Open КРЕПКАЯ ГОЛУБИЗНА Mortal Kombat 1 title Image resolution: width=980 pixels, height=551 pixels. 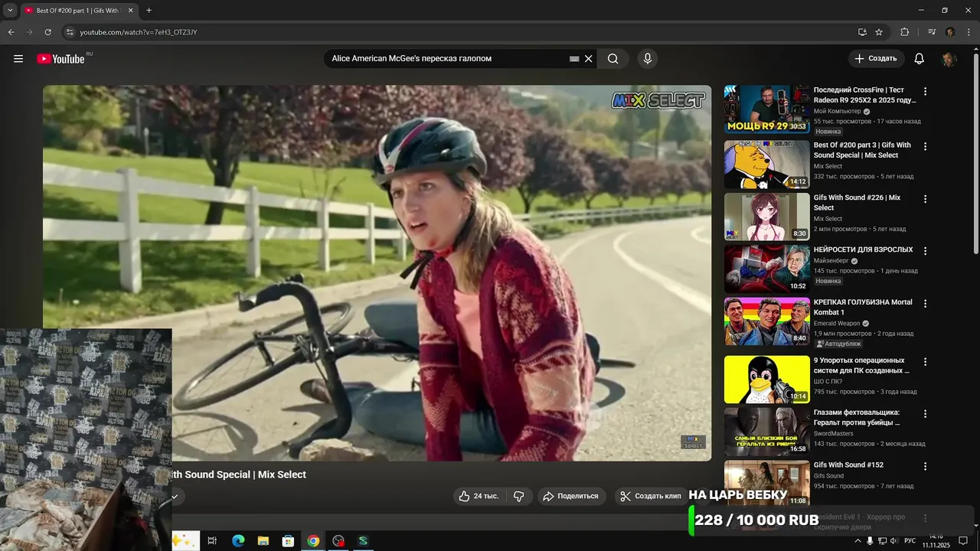(863, 307)
